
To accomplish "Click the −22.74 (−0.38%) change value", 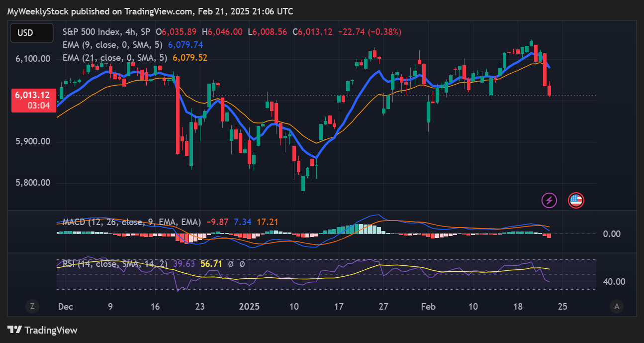I will pyautogui.click(x=369, y=31).
